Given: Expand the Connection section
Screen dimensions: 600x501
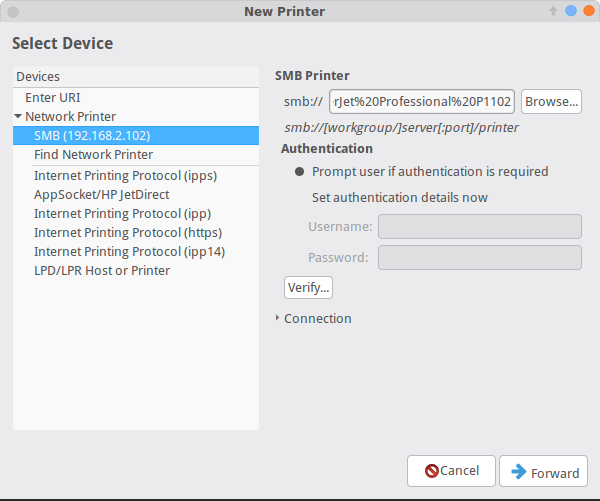Looking at the screenshot, I should (278, 319).
